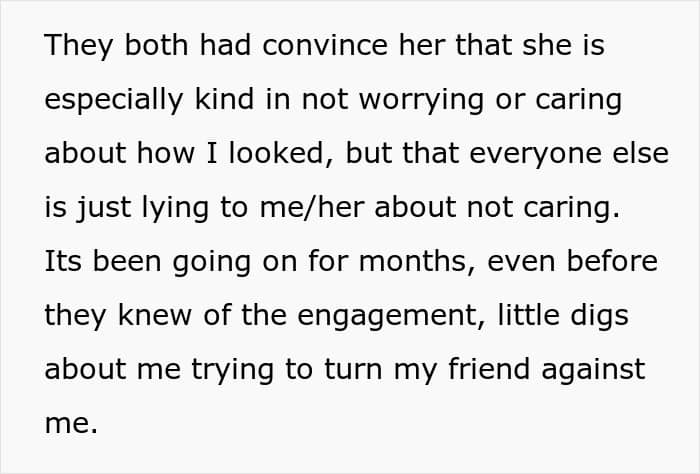Click on the word "engagement,"
Screen dimensions: 700x474
point(392,317)
